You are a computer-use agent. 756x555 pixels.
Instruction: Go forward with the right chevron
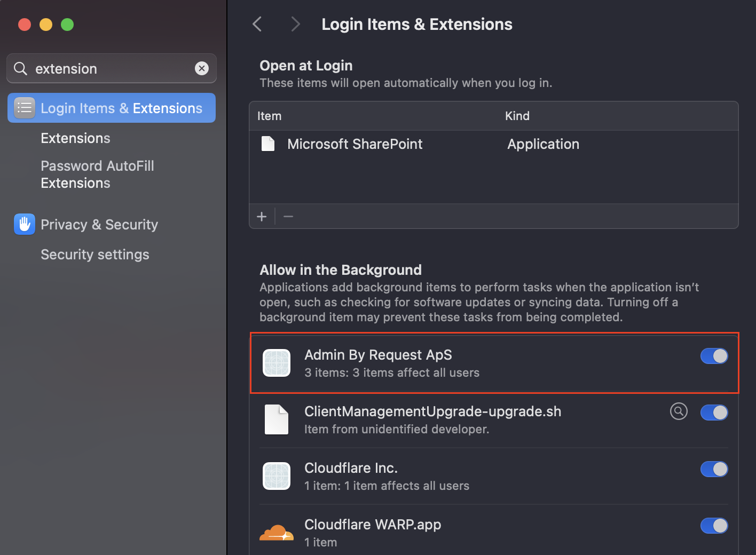pos(295,24)
